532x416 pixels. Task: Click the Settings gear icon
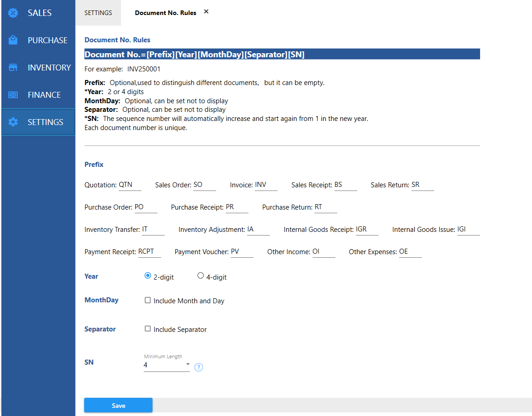tap(13, 122)
